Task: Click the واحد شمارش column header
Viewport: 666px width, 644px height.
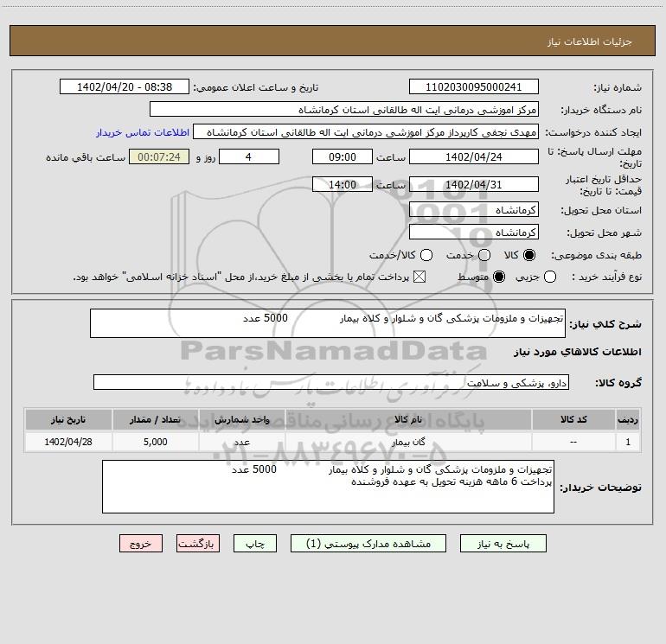Action: (x=241, y=419)
